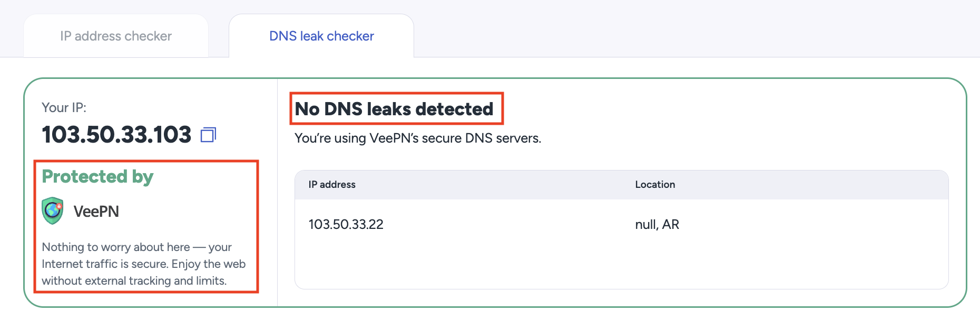Click inside the DNS results table row
This screenshot has width=980, height=321.
pyautogui.click(x=527, y=225)
